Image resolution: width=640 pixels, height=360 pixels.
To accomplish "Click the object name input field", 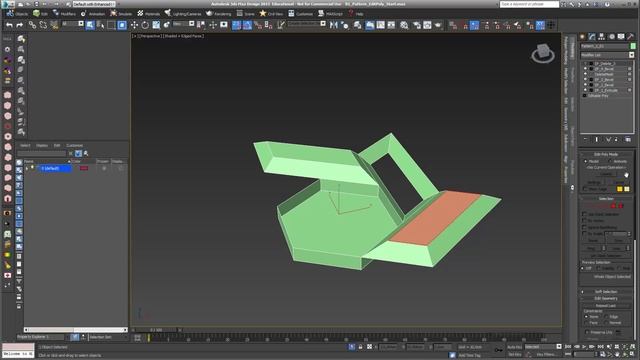I will click(x=605, y=46).
